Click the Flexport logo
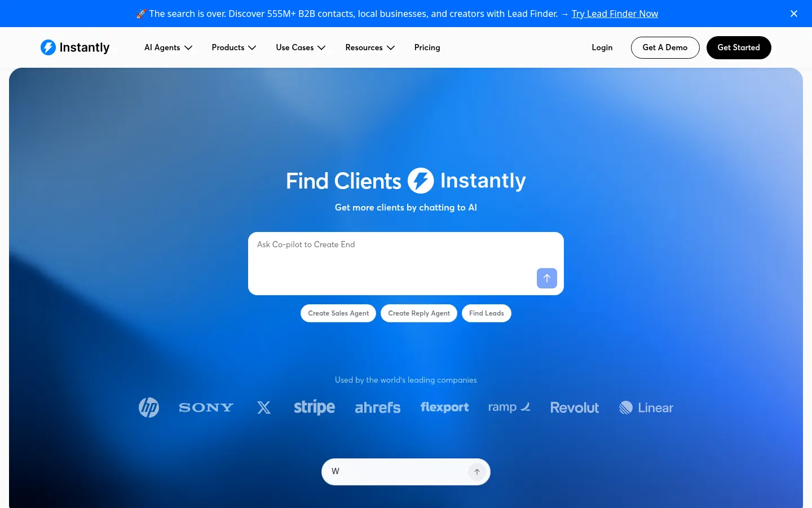This screenshot has height=508, width=812. coord(444,408)
